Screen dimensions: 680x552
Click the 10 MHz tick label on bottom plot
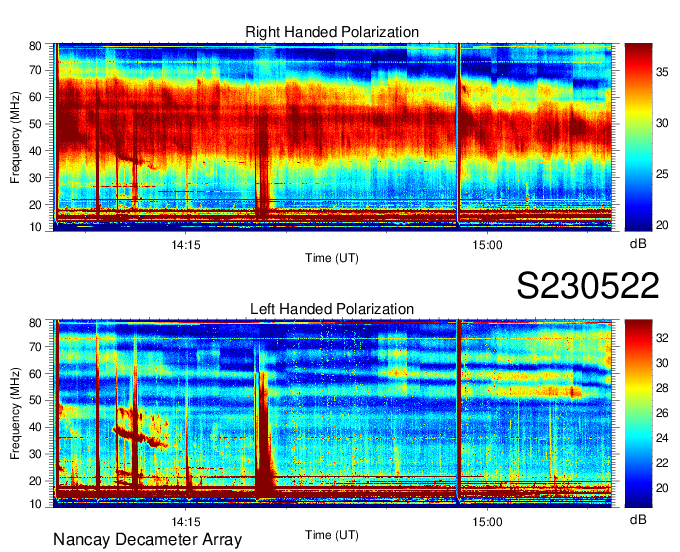click(x=35, y=504)
